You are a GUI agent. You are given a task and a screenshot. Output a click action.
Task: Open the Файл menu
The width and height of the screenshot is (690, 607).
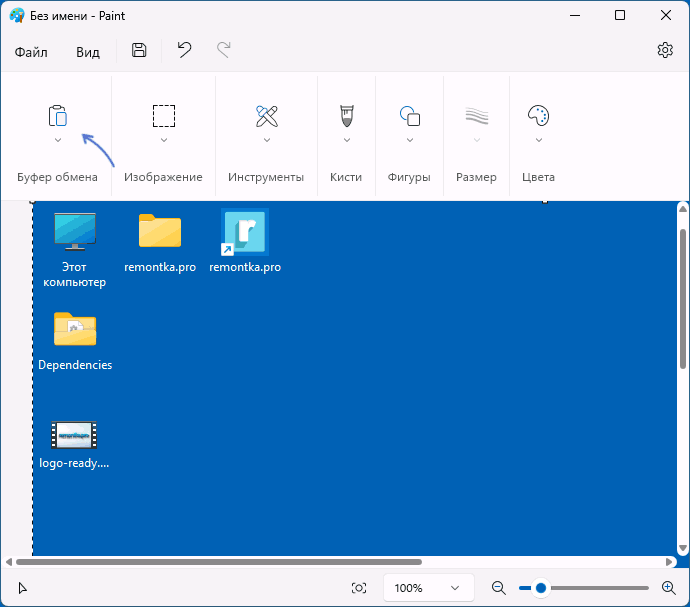[31, 52]
